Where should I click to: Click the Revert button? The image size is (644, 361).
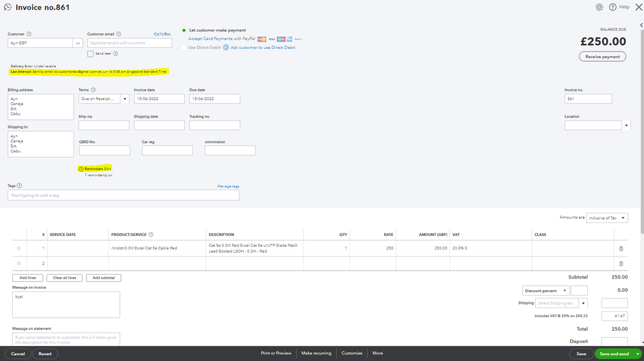(x=45, y=354)
